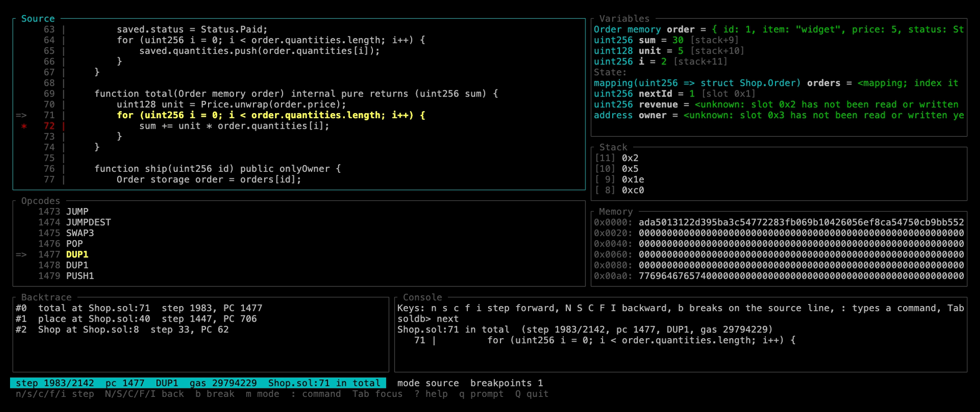Select the Source panel title
980x412 pixels.
(38, 19)
